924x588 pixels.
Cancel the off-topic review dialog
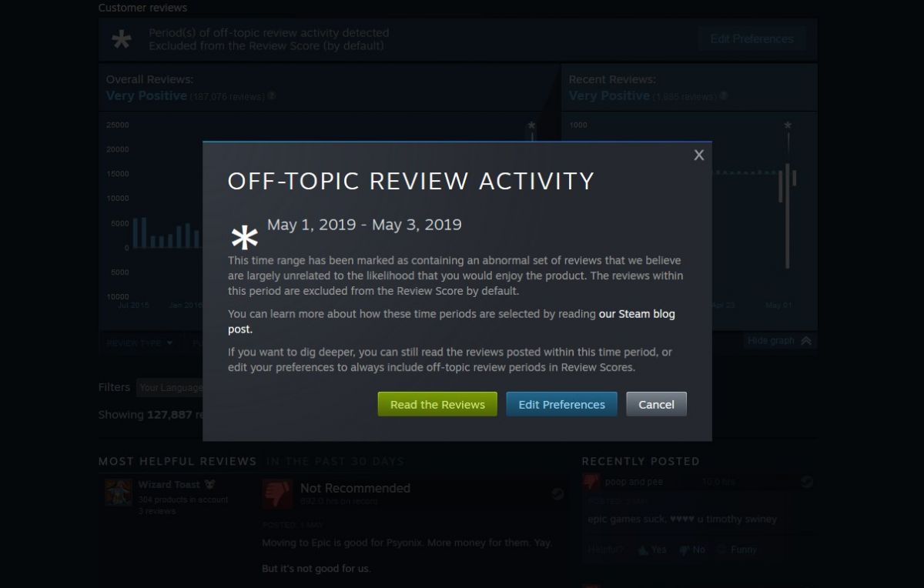[x=656, y=404]
